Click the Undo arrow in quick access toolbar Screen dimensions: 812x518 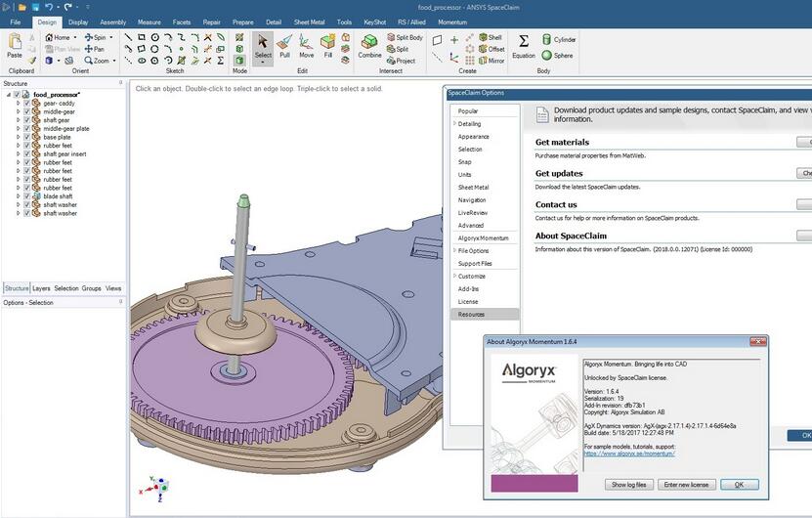point(48,7)
